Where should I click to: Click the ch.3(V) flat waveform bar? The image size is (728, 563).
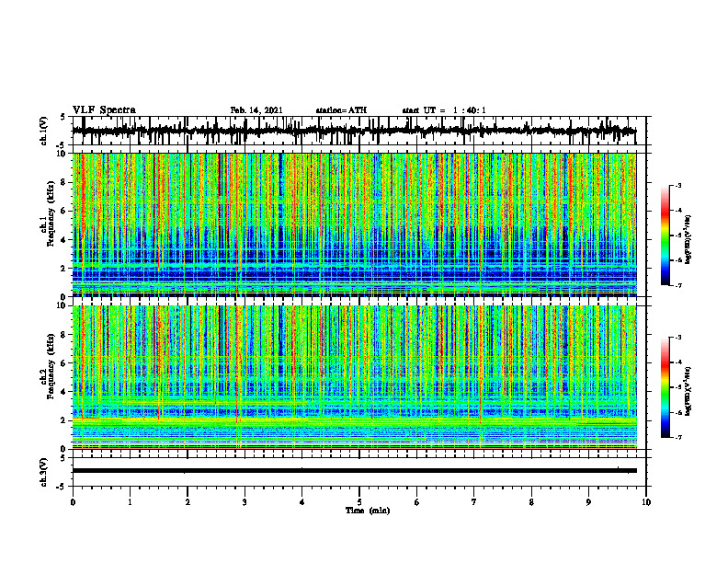click(354, 471)
